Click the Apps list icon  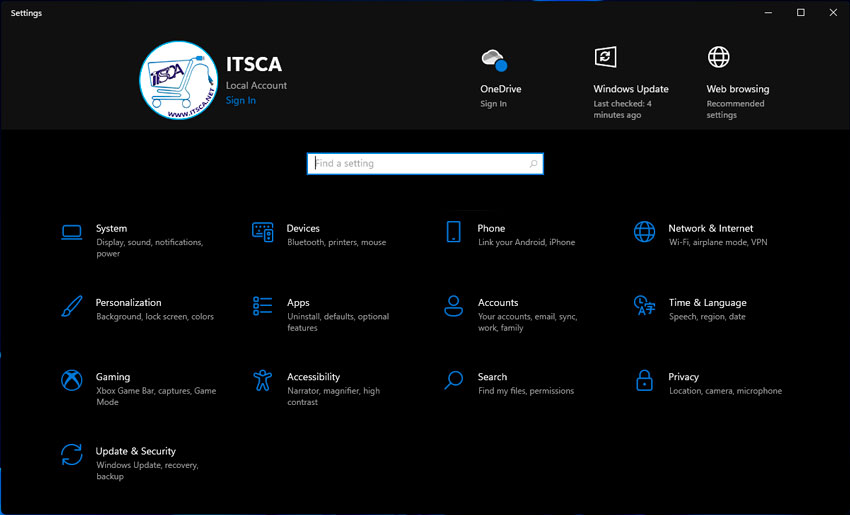coord(263,306)
